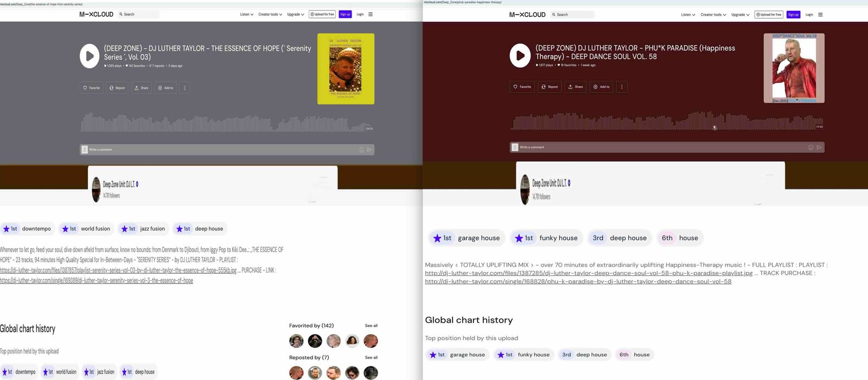
Task: Add the Essence of Hope mix to a playlist
Action: pos(165,88)
